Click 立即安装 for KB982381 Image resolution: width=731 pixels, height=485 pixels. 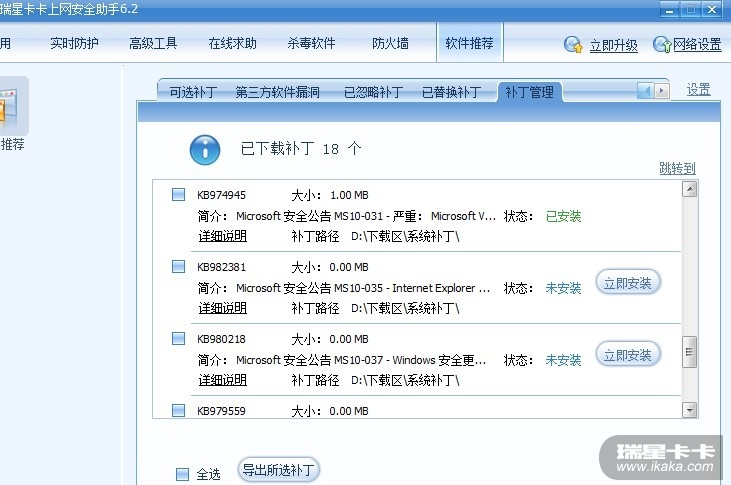tap(628, 283)
